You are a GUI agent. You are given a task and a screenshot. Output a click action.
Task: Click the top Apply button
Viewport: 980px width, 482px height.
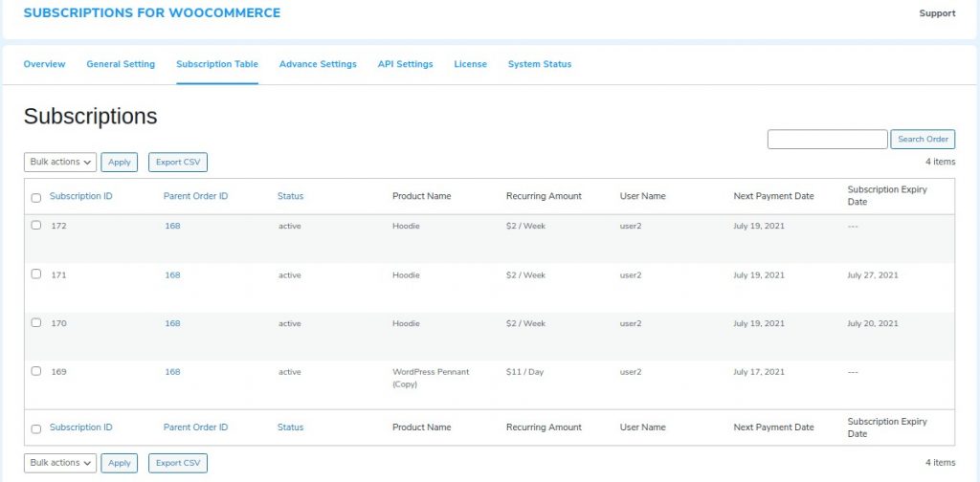[120, 163]
